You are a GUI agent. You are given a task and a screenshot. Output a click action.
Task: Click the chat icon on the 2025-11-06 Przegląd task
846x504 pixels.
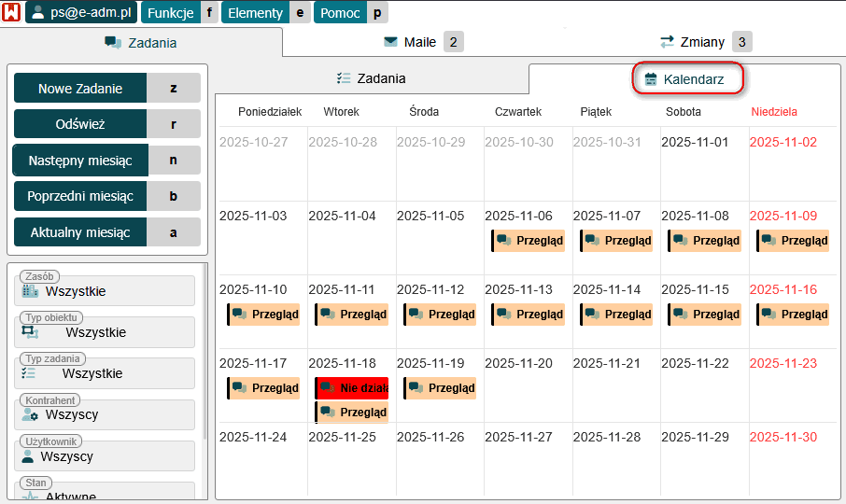(504, 241)
